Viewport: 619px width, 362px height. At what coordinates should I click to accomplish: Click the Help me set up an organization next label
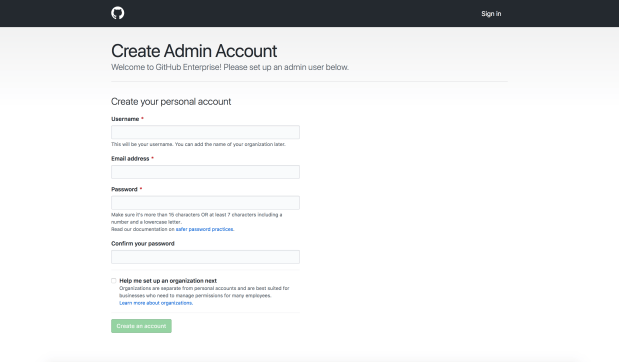[x=168, y=281]
